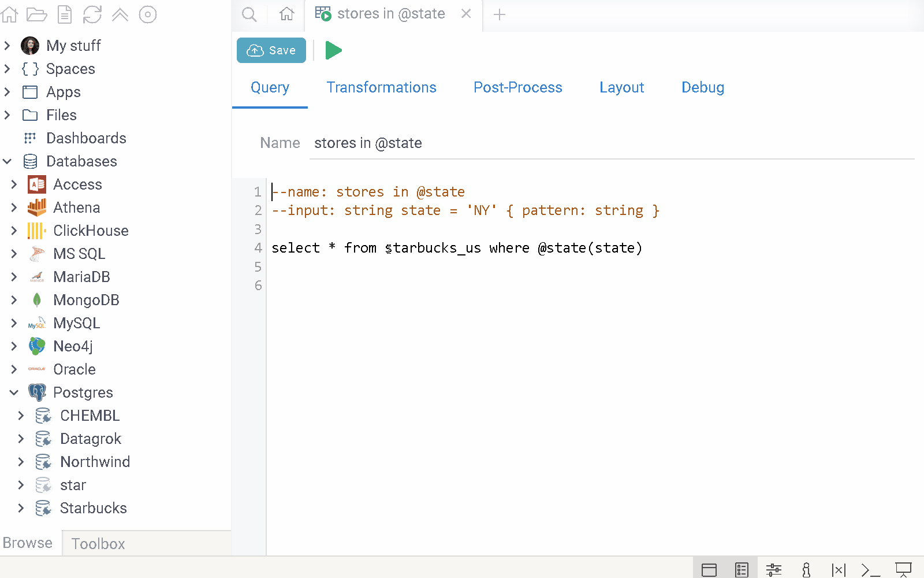Click the query Name input field
The image size is (924, 578).
(612, 143)
